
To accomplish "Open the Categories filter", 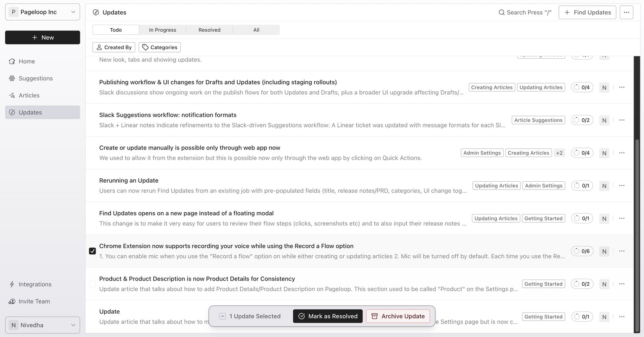I will click(x=159, y=47).
